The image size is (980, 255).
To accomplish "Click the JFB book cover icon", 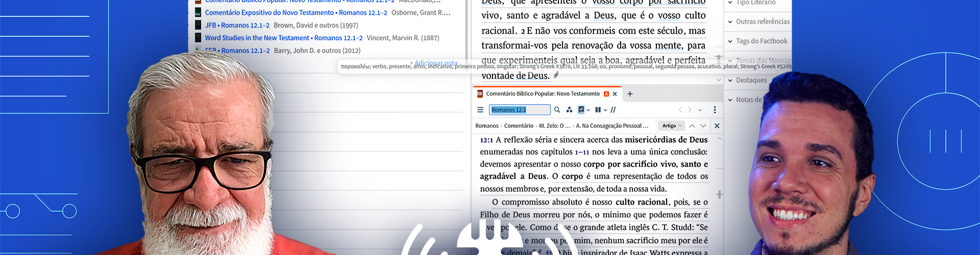I will click(198, 24).
